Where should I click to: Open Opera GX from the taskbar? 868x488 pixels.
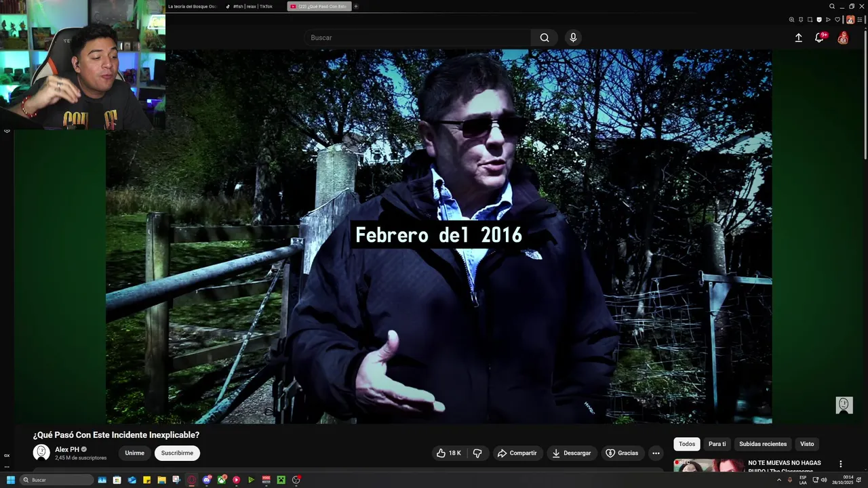[191, 480]
